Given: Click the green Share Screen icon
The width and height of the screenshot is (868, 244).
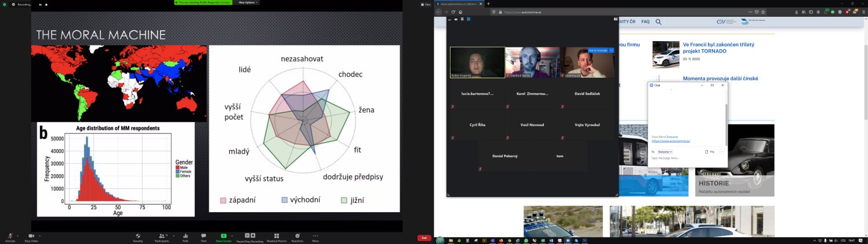Looking at the screenshot, I should click(223, 235).
